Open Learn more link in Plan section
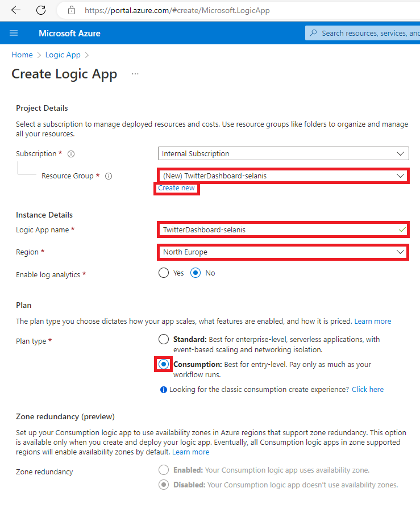 373,322
